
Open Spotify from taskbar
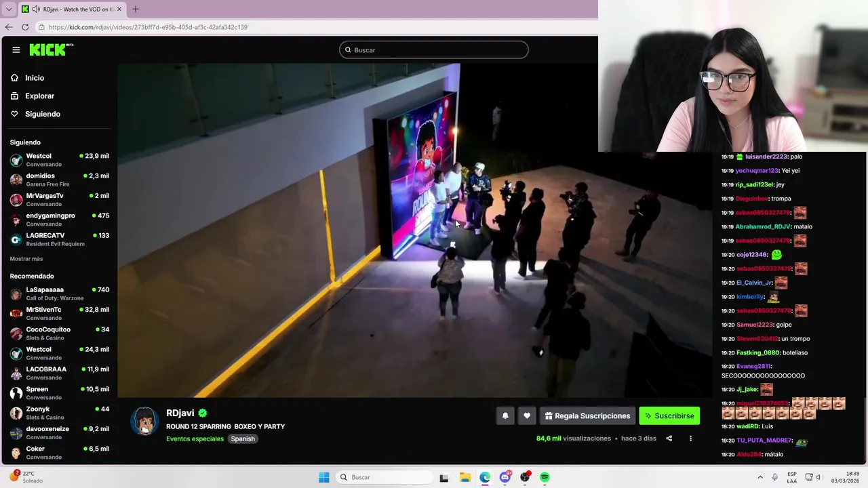[x=545, y=477]
